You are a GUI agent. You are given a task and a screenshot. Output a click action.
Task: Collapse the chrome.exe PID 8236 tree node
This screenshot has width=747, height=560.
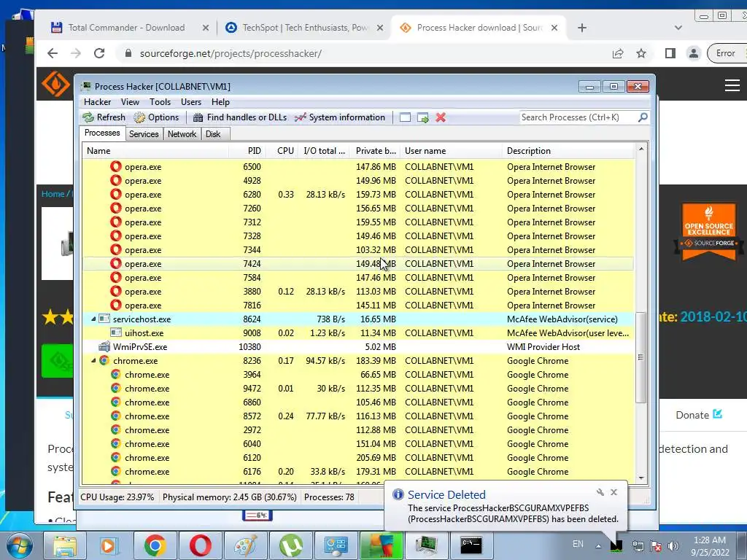tap(93, 360)
